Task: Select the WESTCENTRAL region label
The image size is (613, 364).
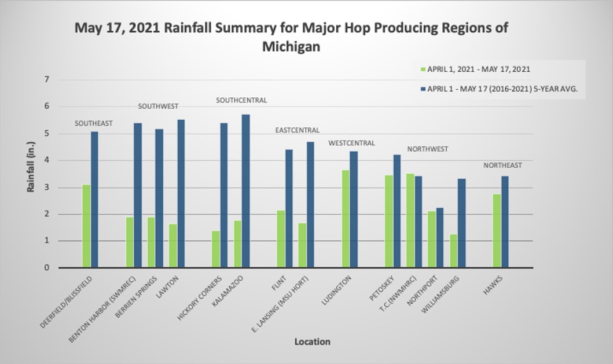Action: [351, 143]
